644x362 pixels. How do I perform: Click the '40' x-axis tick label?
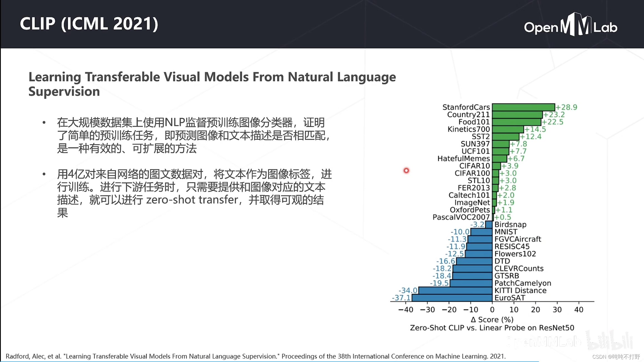tap(579, 310)
